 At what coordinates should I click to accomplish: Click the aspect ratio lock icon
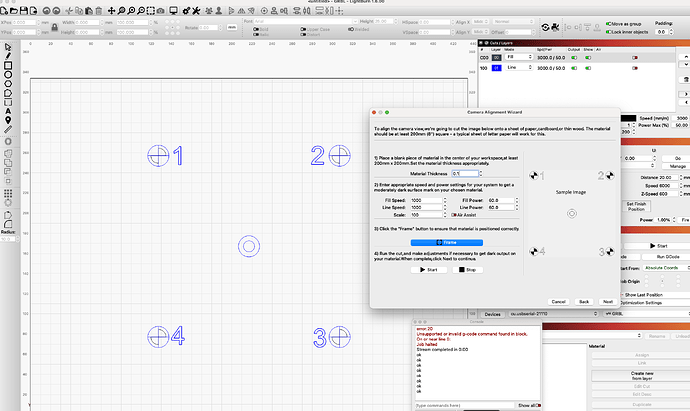[x=55, y=27]
